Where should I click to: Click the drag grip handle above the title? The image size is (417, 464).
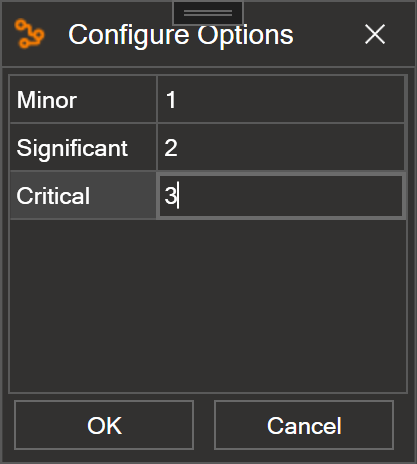(x=208, y=13)
